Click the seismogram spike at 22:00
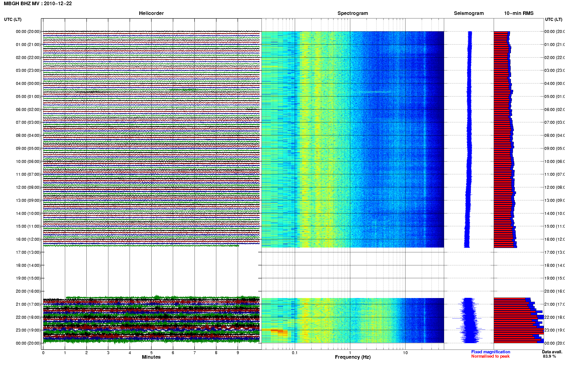Viewport: 588px width, 368px height. point(467,318)
